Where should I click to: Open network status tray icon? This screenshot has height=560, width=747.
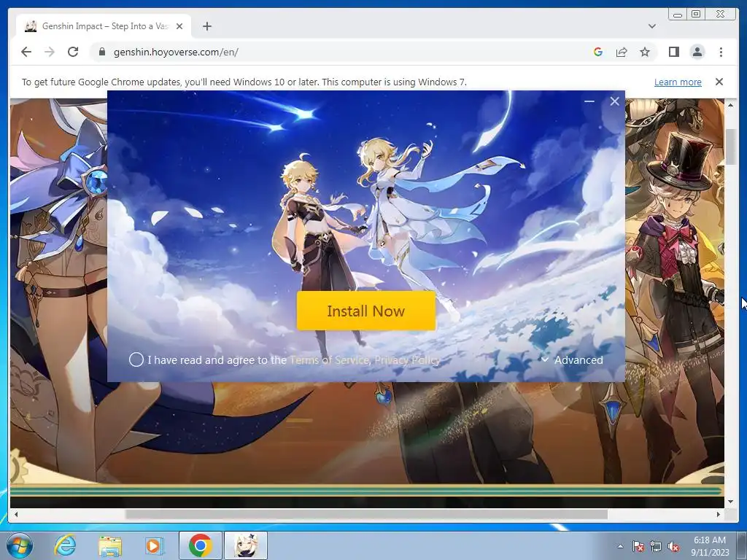[x=656, y=547]
